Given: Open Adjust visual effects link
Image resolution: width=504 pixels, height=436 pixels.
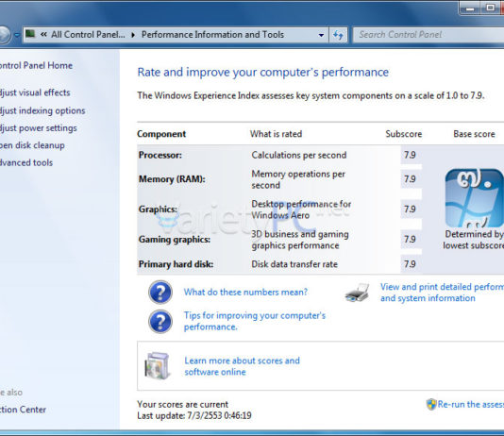Looking at the screenshot, I should coord(35,92).
